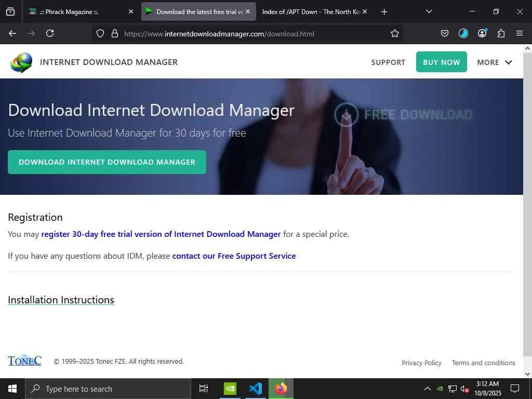532x399 pixels.
Task: Click the Tonec company logo
Action: coord(25,361)
